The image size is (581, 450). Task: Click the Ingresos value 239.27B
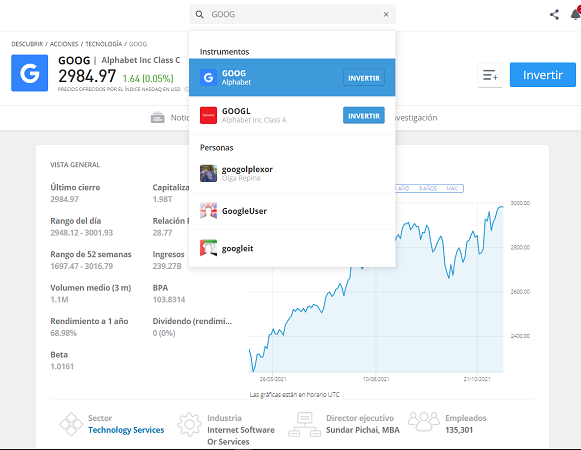pos(167,266)
